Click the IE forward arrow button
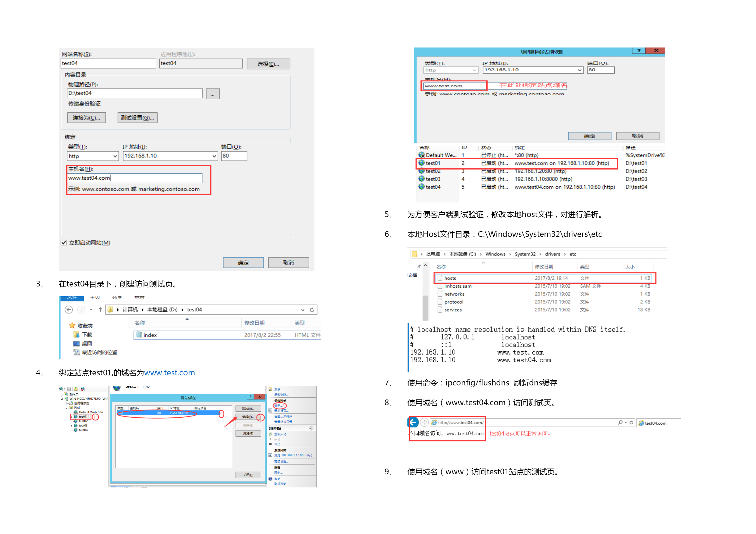The height and width of the screenshot is (534, 756). 424,422
